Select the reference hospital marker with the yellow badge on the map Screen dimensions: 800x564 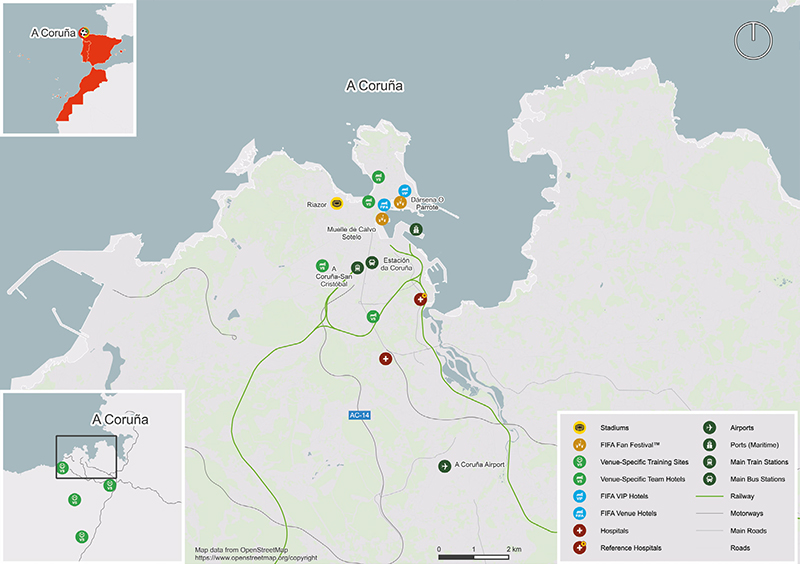[x=420, y=299]
